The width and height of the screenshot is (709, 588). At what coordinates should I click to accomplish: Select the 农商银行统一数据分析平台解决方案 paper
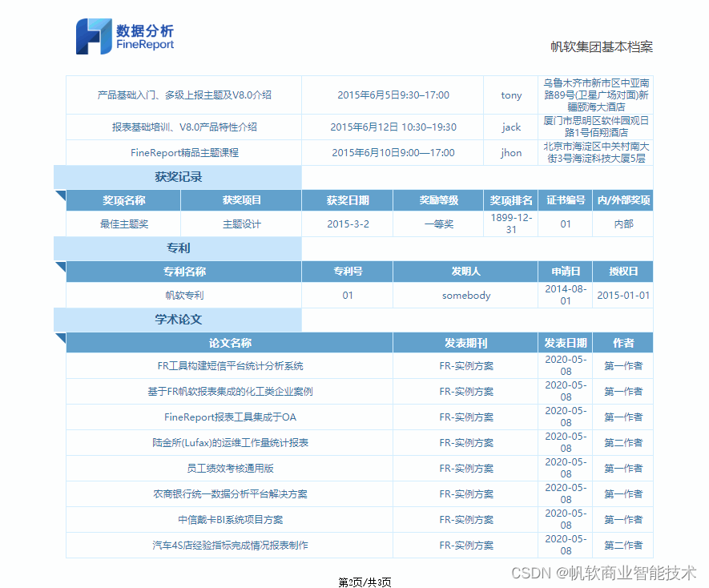pyautogui.click(x=230, y=494)
